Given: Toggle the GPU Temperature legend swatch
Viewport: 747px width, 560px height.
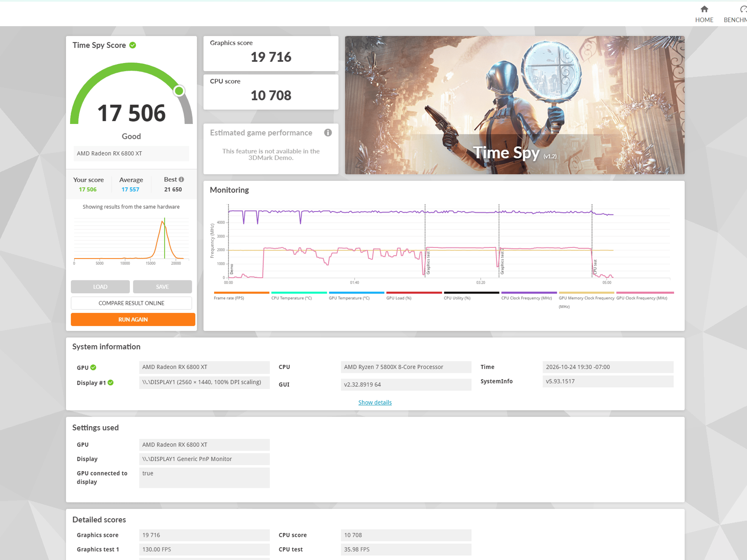Looking at the screenshot, I should (357, 292).
